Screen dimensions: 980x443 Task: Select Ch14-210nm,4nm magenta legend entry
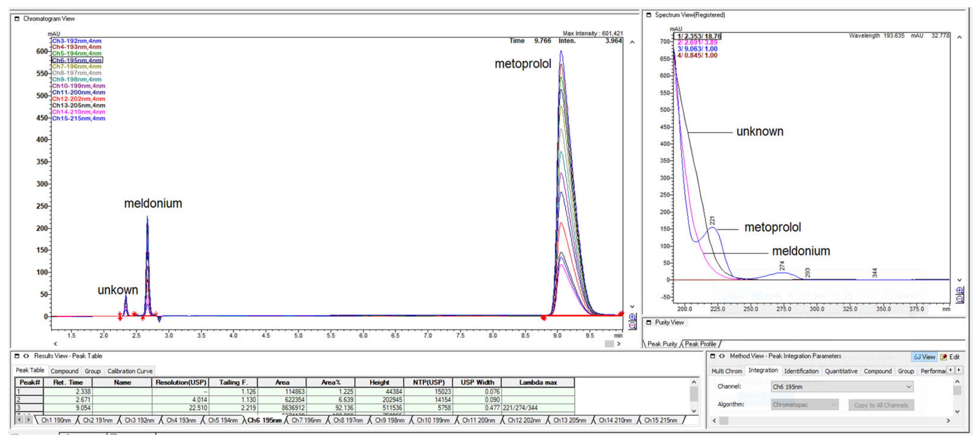point(78,112)
